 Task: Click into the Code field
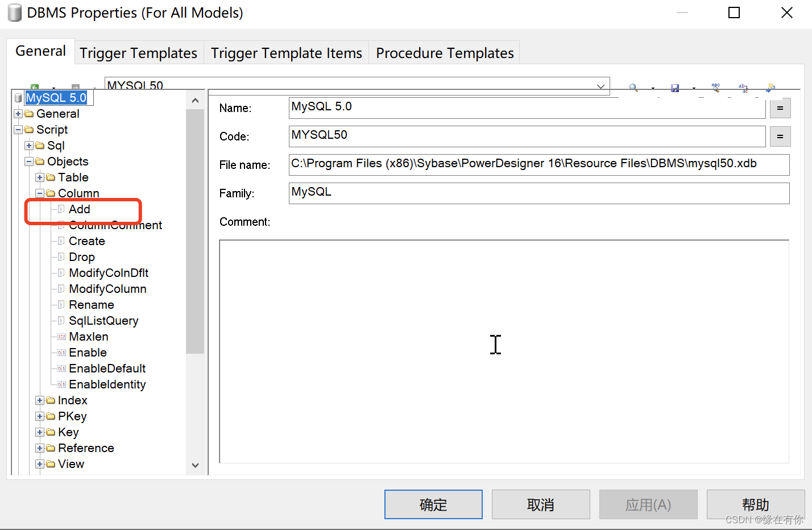[527, 136]
